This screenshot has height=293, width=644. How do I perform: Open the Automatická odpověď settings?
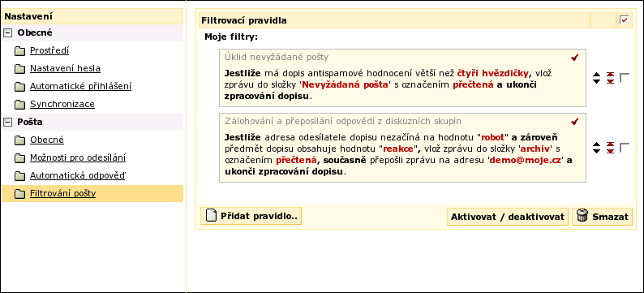[78, 176]
